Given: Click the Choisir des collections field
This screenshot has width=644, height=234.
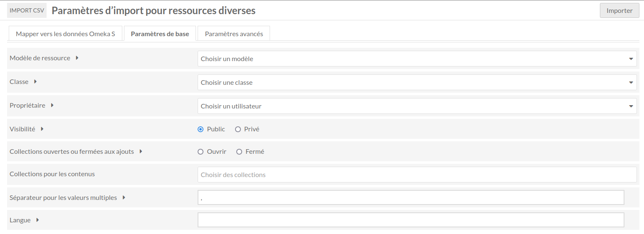Looking at the screenshot, I should [x=417, y=175].
